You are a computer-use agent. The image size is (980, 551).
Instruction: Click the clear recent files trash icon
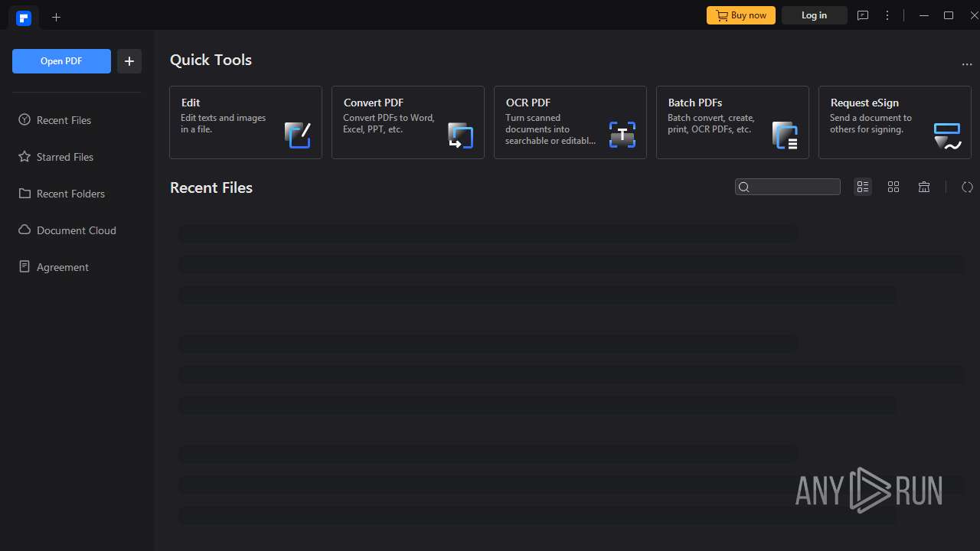(x=924, y=187)
